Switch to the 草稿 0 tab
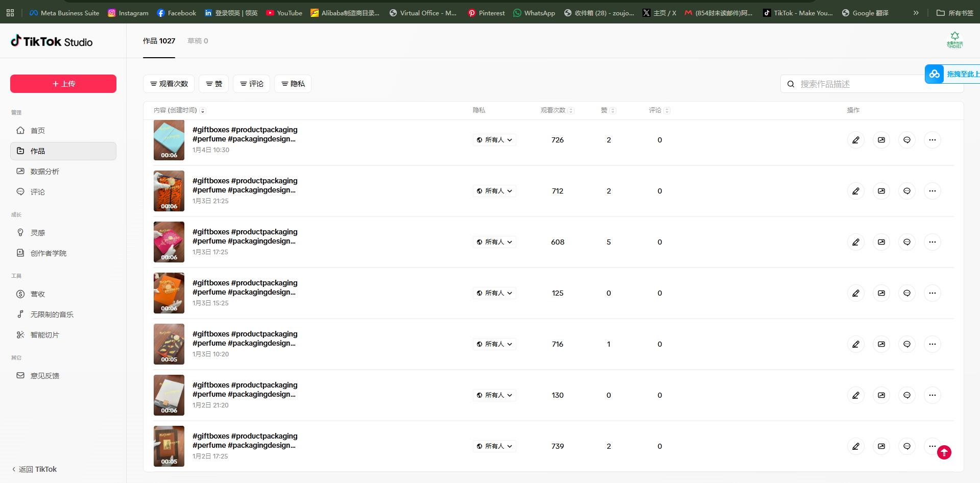The height and width of the screenshot is (483, 980). (198, 41)
